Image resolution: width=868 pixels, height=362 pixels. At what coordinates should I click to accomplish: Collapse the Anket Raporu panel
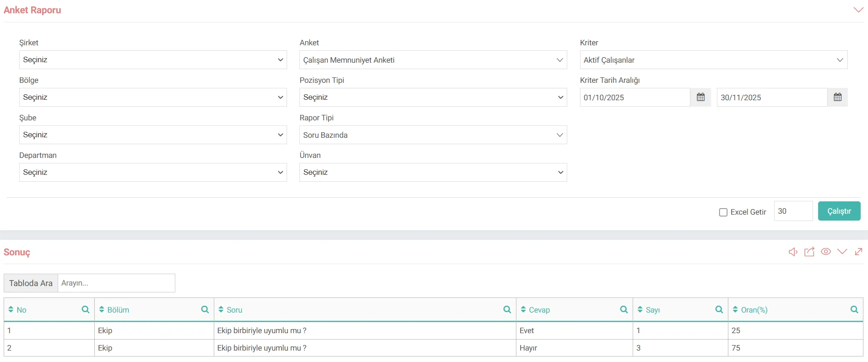tap(858, 10)
